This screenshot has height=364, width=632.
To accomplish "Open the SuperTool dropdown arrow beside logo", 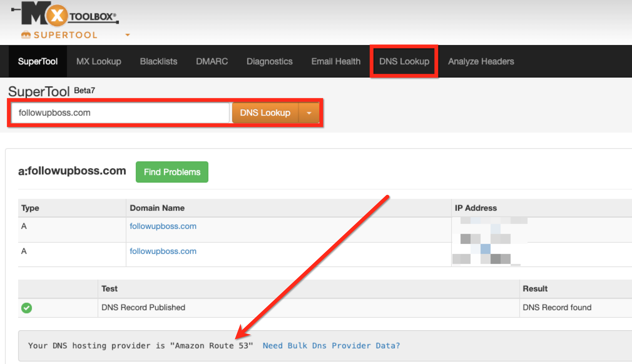I will pos(127,35).
